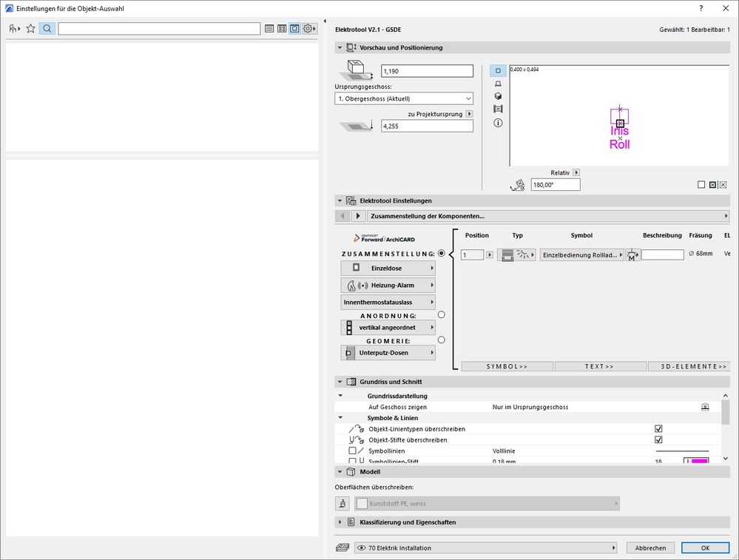The height and width of the screenshot is (560, 739).
Task: Collapse 'Elektrotool Einstellungen' panel
Action: [x=340, y=200]
